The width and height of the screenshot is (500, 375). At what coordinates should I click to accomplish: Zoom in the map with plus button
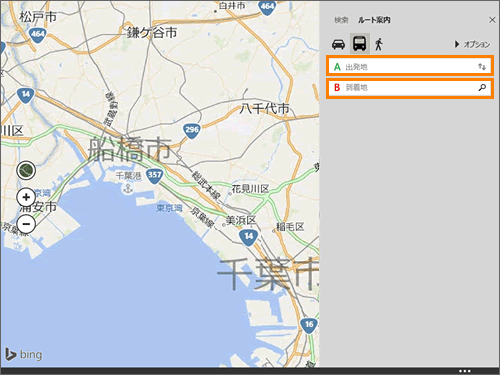[x=26, y=197]
